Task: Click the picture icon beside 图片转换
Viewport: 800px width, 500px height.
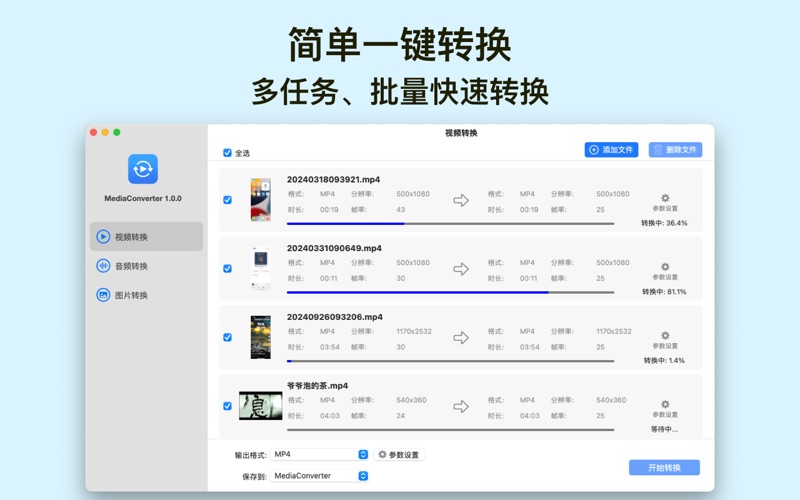Action: click(103, 295)
